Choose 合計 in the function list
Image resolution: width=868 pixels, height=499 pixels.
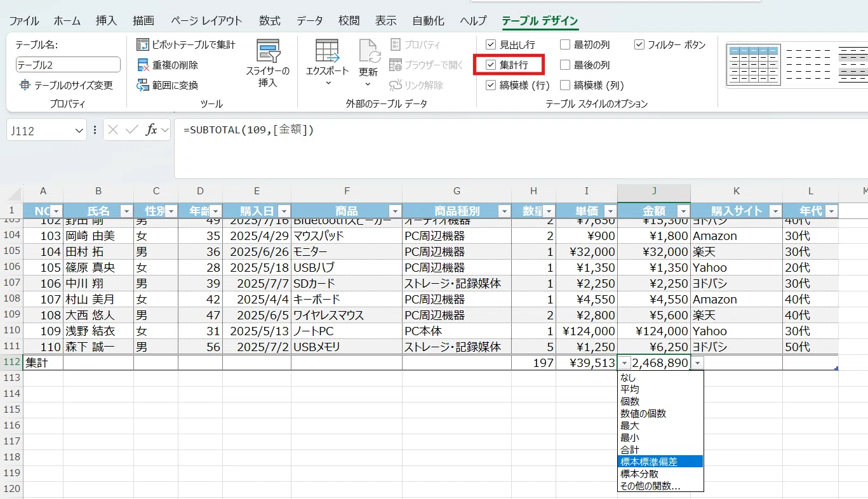[x=660, y=449]
